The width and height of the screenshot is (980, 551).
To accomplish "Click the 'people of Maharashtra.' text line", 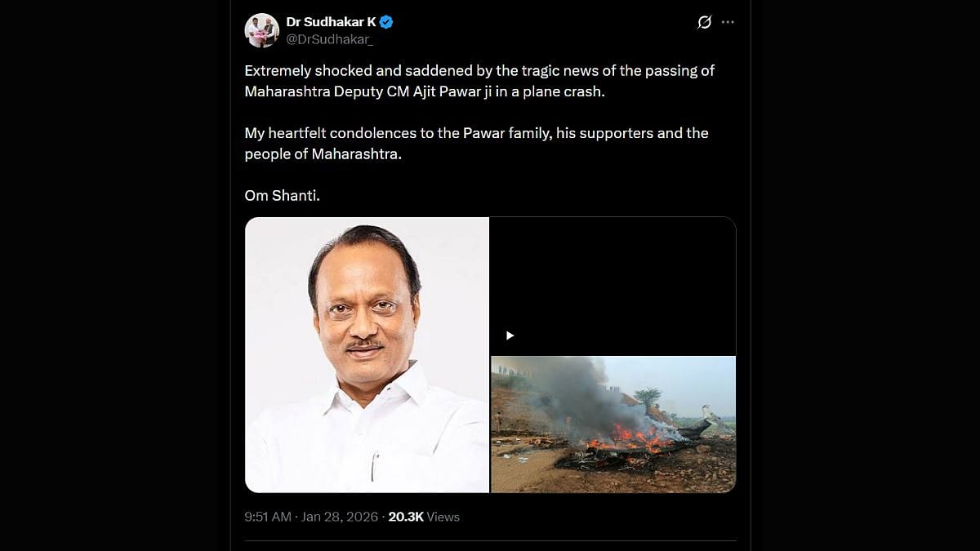I will [x=323, y=154].
